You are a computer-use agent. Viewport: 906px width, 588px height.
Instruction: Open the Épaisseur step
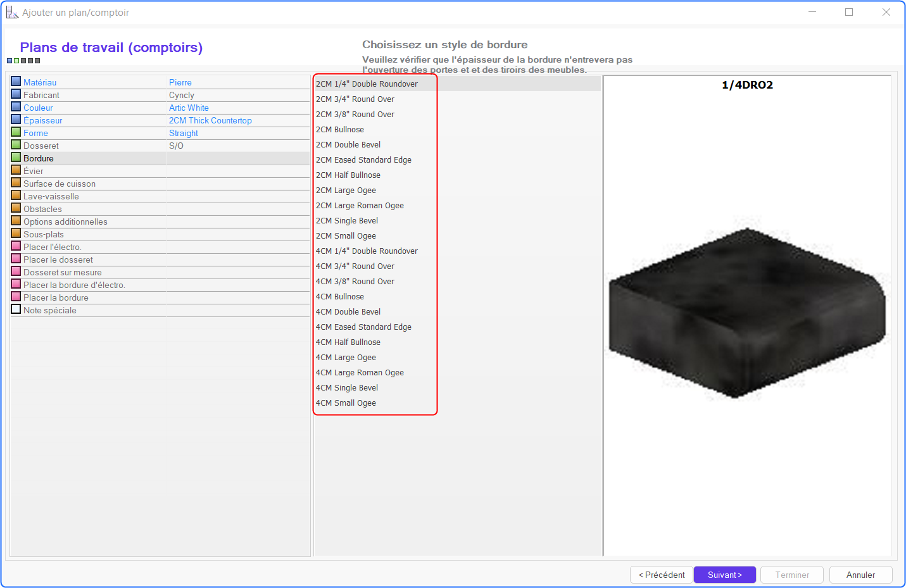coord(42,120)
